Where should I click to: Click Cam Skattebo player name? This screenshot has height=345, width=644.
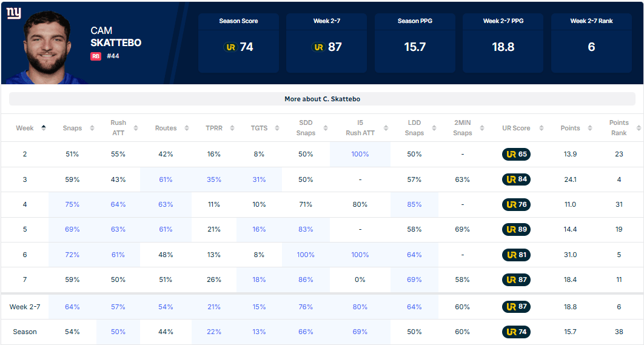(116, 36)
